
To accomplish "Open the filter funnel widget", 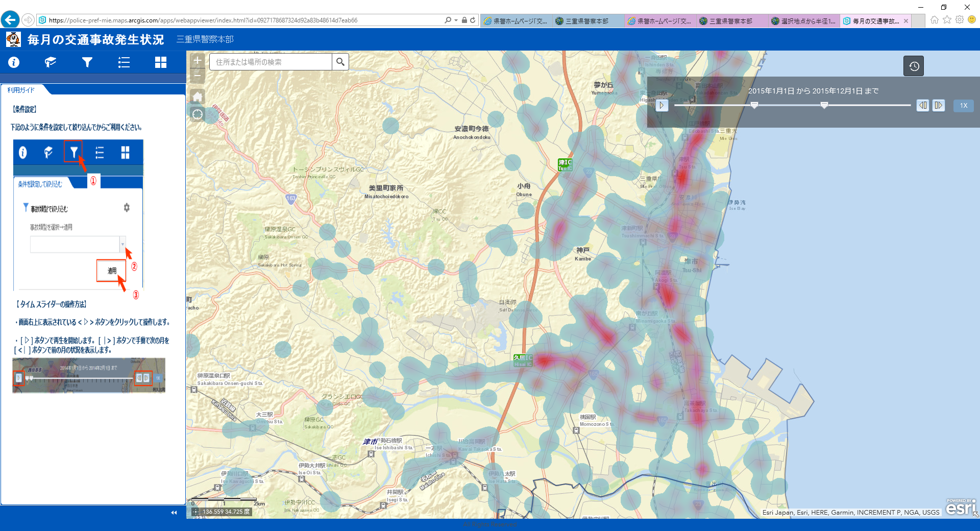I will 87,62.
